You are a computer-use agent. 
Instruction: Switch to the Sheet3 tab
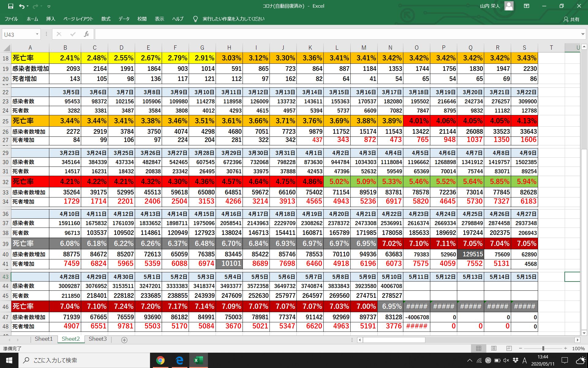[98, 339]
